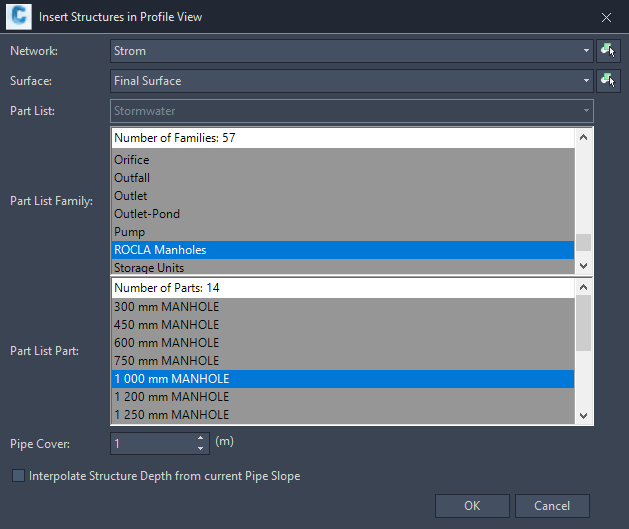
Task: Select ROCLA Manholes family
Action: [x=343, y=250]
